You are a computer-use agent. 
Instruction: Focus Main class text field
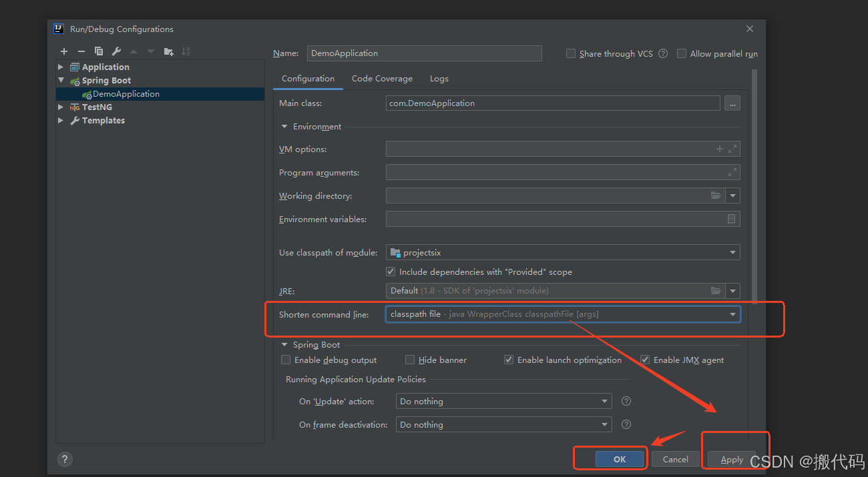(553, 103)
